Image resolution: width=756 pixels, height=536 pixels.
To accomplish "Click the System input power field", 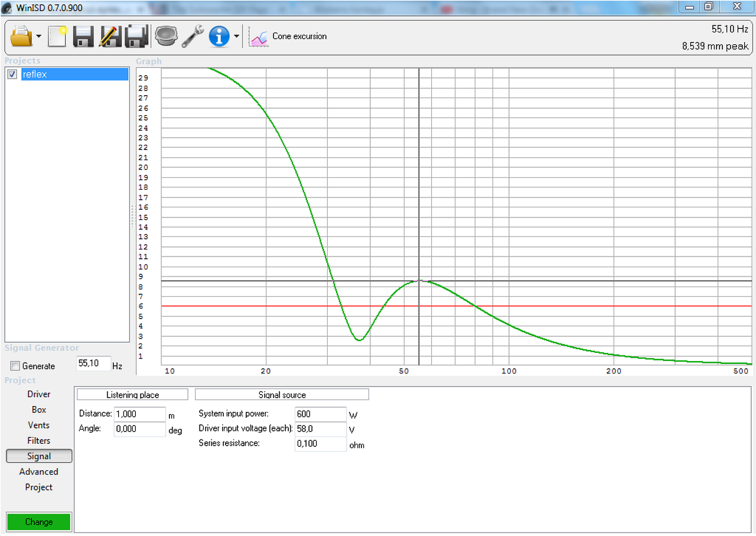I will click(x=320, y=414).
